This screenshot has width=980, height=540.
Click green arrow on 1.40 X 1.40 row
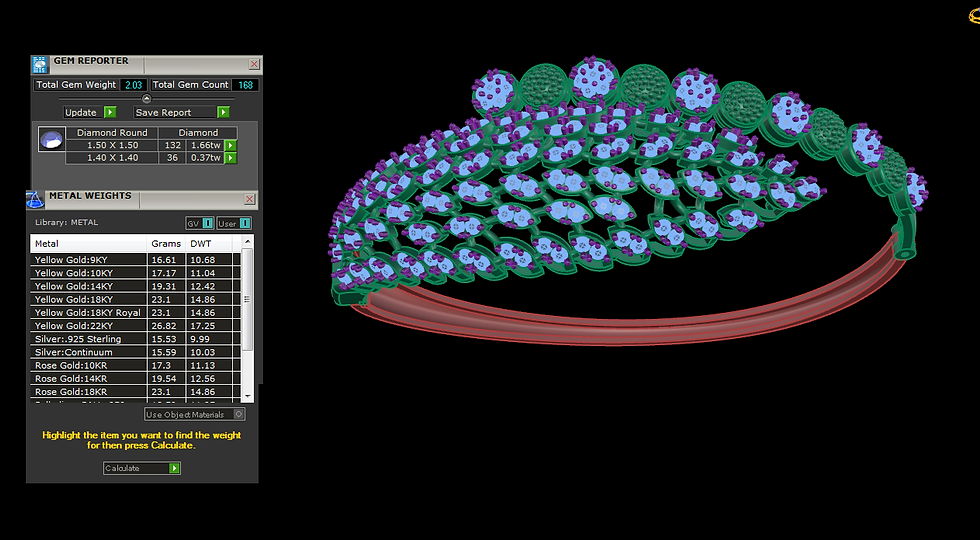(231, 158)
